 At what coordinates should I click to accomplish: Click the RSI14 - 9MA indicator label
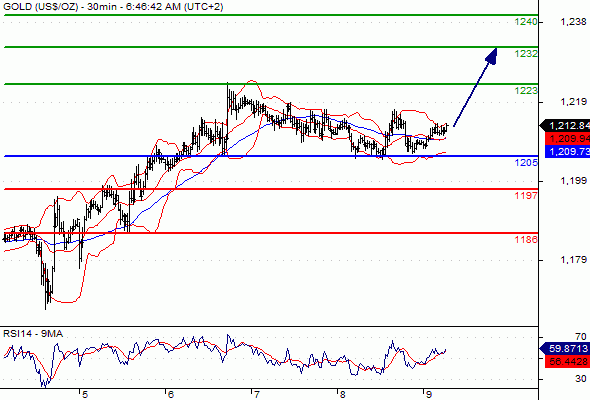pyautogui.click(x=33, y=334)
